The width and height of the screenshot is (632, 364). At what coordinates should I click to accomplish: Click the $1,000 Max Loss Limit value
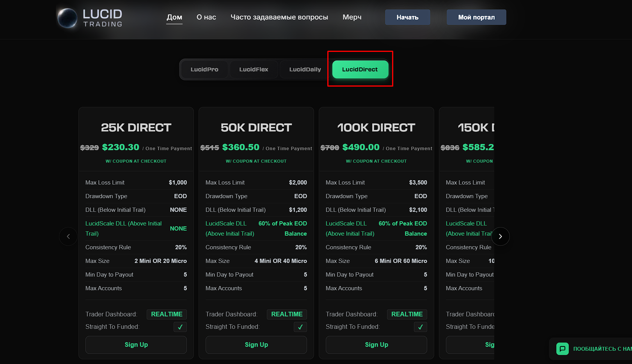[178, 183]
